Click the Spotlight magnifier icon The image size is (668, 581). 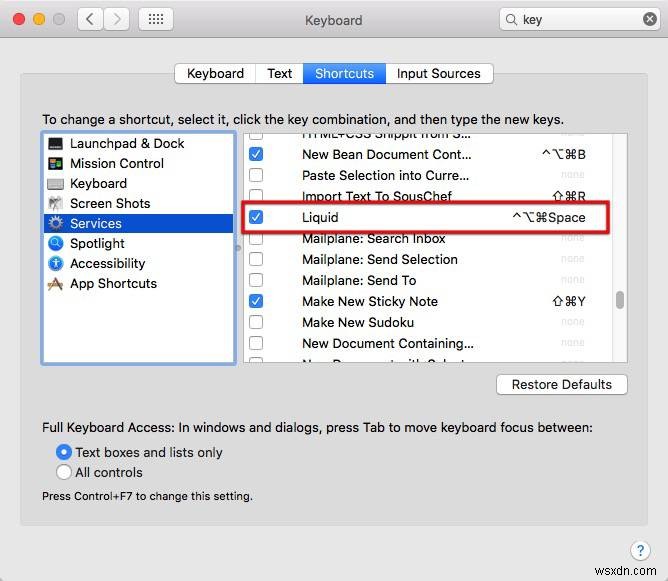[55, 243]
